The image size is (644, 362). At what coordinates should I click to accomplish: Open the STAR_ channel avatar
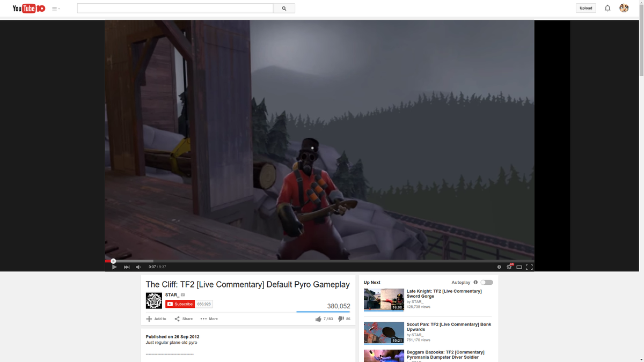154,300
